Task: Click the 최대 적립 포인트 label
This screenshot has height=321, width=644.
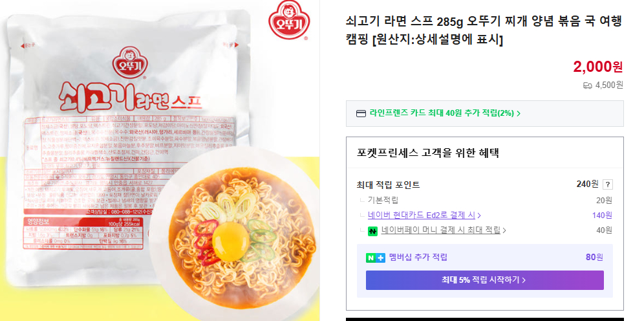Action: pyautogui.click(x=388, y=185)
